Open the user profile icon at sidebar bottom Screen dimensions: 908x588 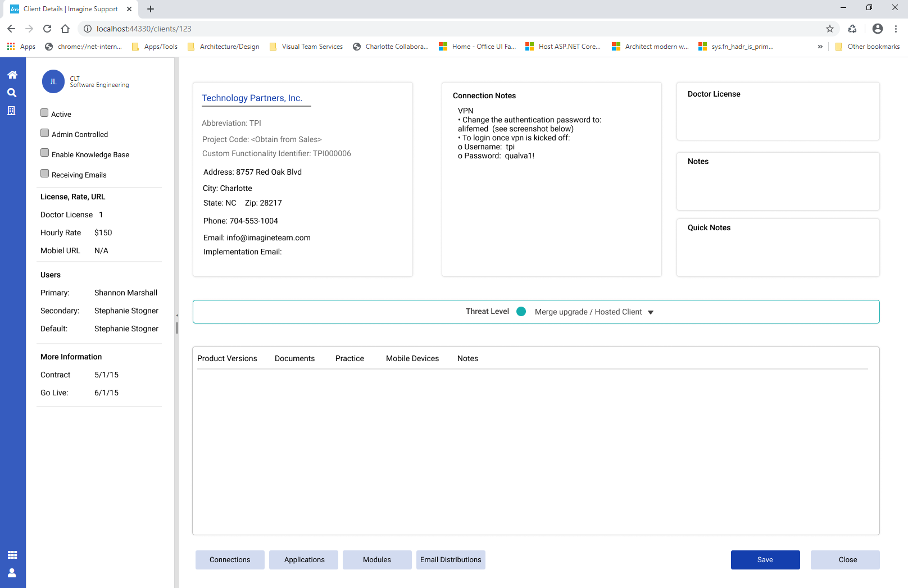coord(12,573)
